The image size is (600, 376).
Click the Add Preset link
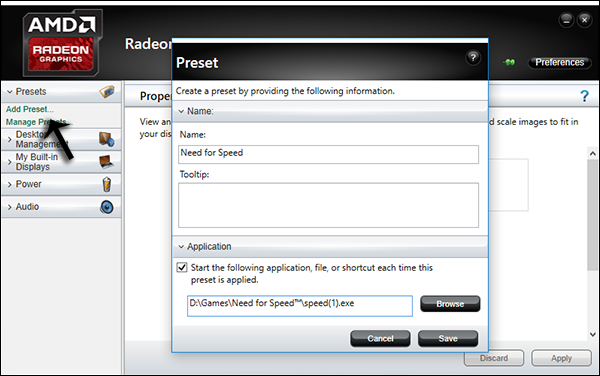29,109
